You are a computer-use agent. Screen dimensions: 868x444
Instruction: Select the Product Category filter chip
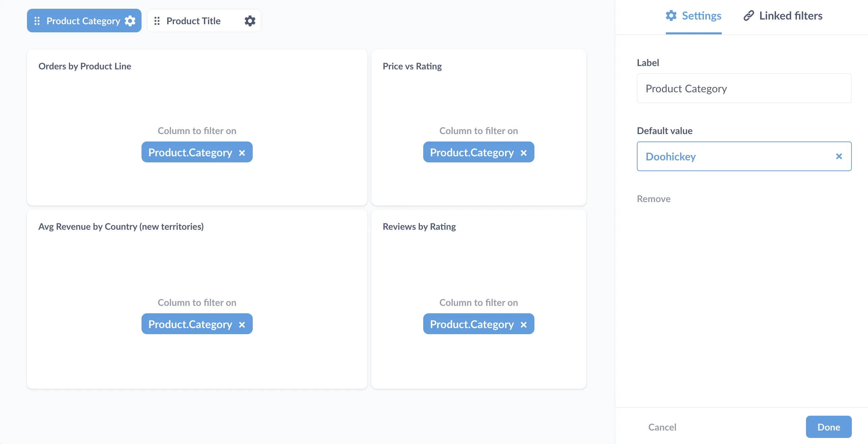point(83,21)
